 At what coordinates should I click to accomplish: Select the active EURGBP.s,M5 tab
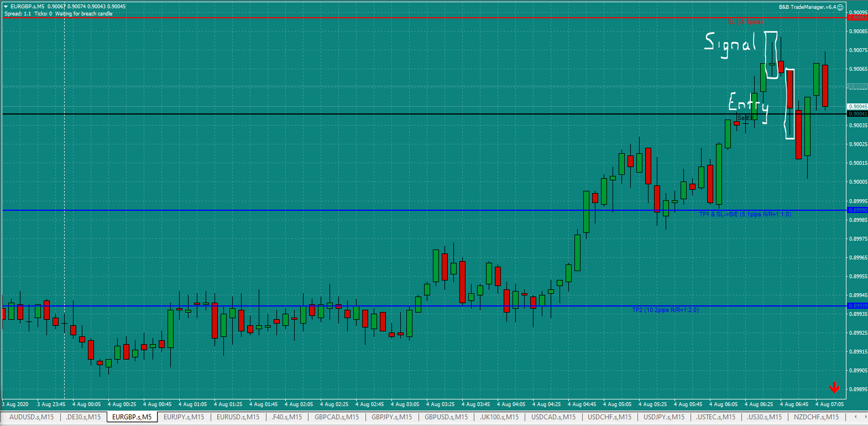tap(132, 417)
